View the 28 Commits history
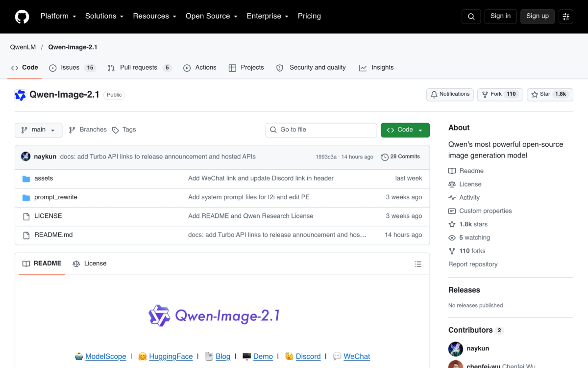Image resolution: width=588 pixels, height=368 pixels. pyautogui.click(x=400, y=157)
